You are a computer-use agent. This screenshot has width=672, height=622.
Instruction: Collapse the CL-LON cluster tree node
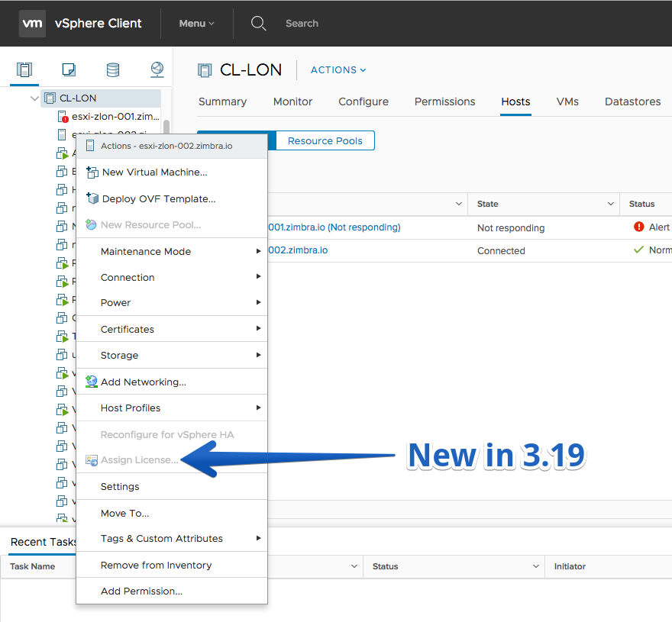(34, 98)
